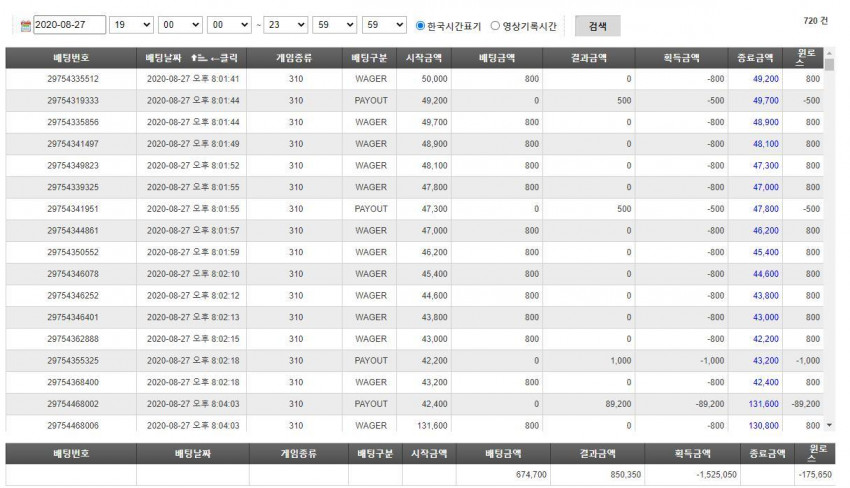Open the 48,100 end amount link
Screen dimensions: 850x488
tap(765, 144)
